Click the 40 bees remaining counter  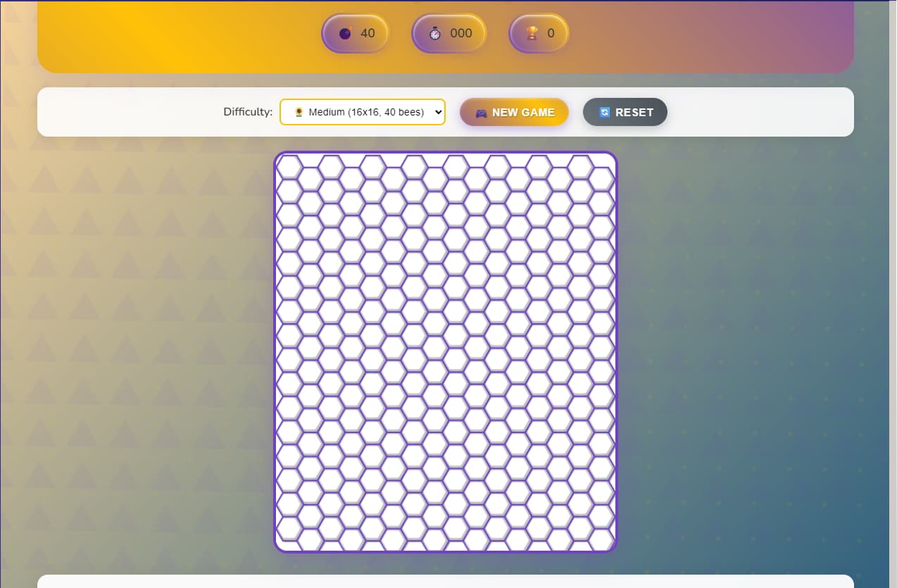pos(368,33)
